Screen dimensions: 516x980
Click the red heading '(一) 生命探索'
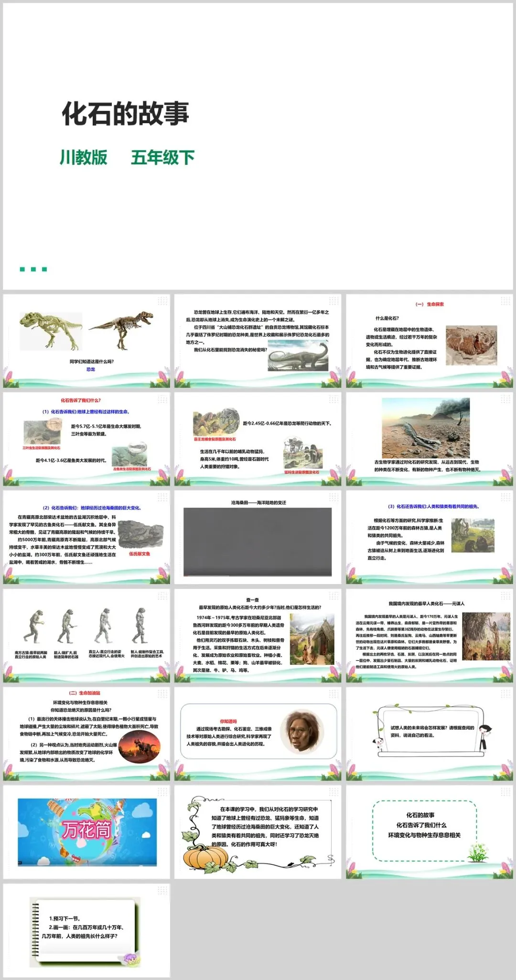[x=430, y=304]
